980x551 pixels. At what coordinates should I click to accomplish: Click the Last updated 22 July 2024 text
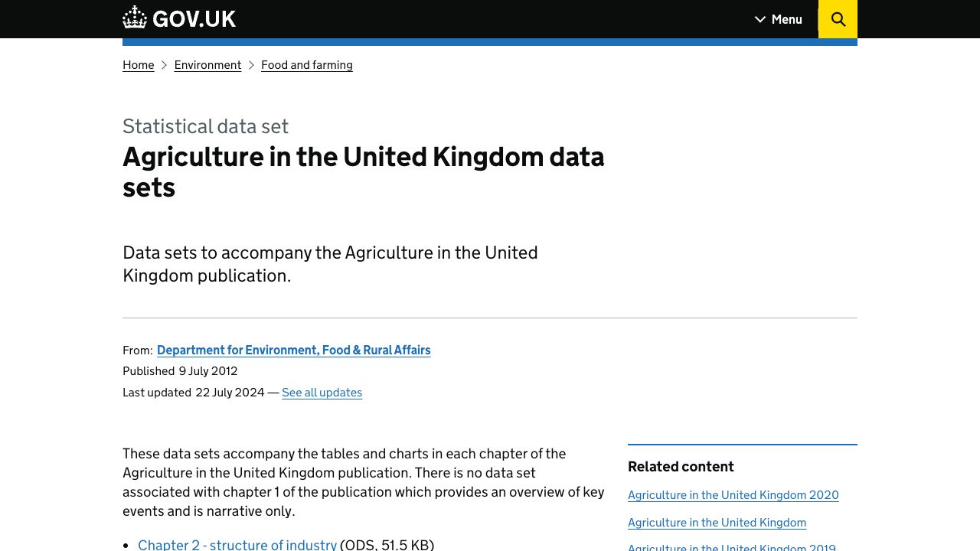click(194, 393)
